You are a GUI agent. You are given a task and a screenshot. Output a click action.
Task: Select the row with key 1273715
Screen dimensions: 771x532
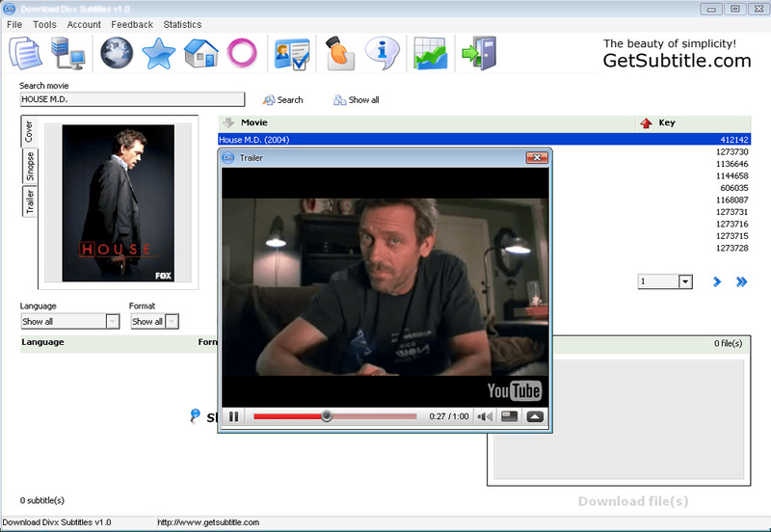point(731,236)
